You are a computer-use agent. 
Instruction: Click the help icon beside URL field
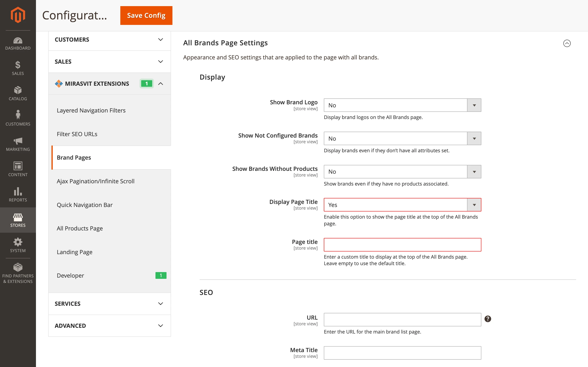pyautogui.click(x=488, y=319)
